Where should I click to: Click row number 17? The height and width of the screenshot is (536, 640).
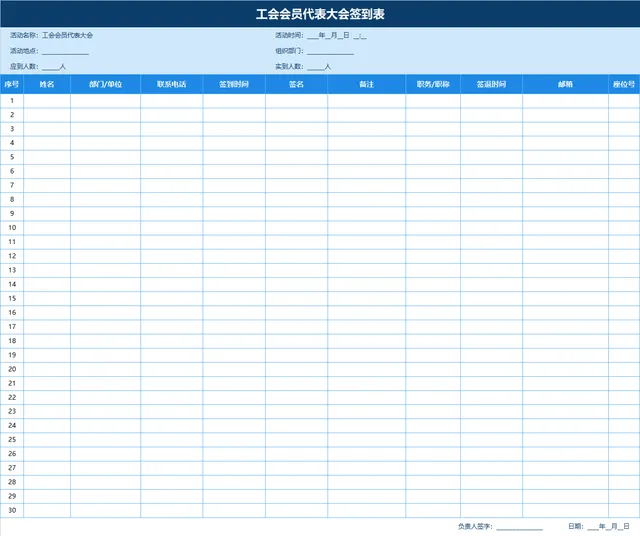[12, 327]
